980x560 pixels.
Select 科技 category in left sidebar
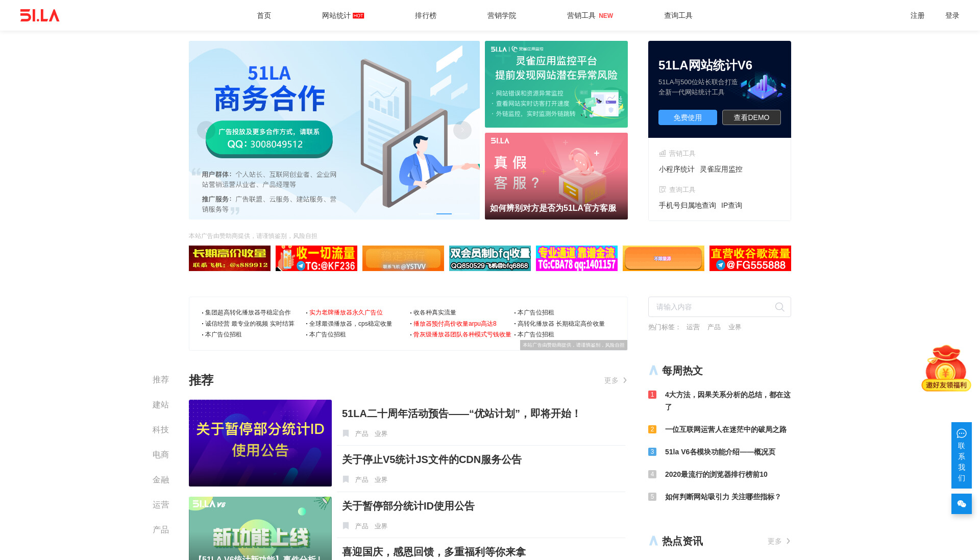coord(161,430)
